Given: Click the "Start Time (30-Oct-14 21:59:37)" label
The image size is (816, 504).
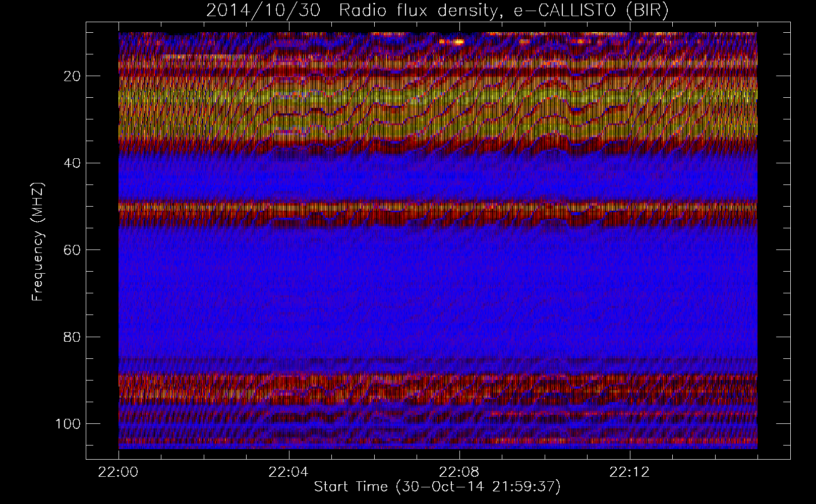Looking at the screenshot, I should [437, 486].
